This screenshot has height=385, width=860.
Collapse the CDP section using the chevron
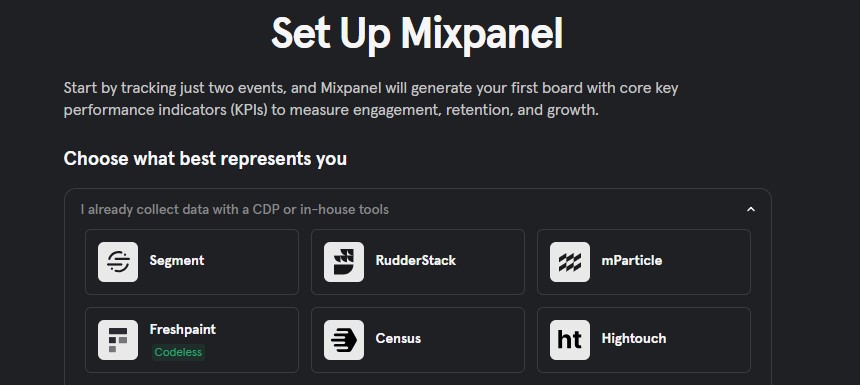751,210
